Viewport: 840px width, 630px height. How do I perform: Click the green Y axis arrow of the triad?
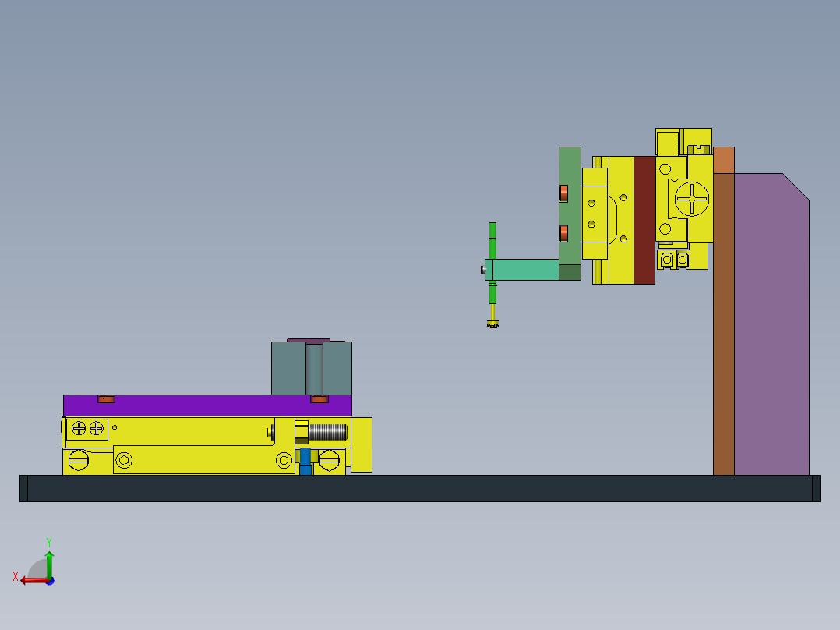coord(49,564)
